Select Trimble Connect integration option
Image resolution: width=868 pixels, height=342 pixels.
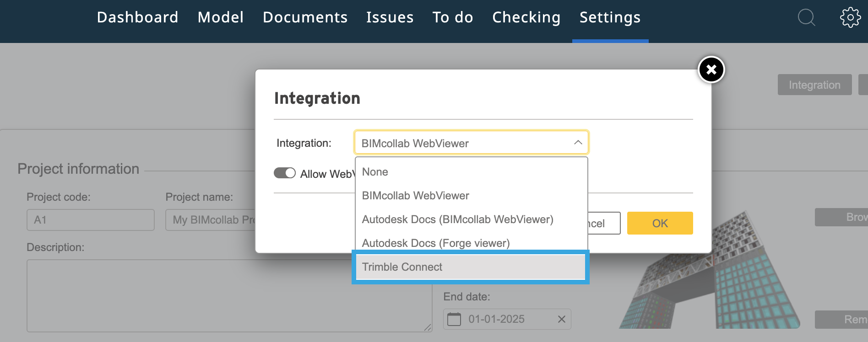pos(471,267)
